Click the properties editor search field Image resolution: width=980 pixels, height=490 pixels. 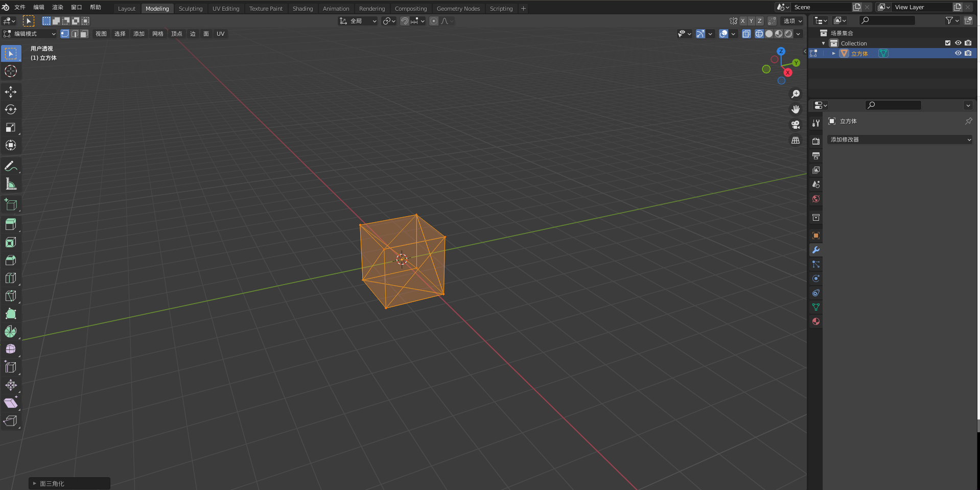(x=893, y=105)
